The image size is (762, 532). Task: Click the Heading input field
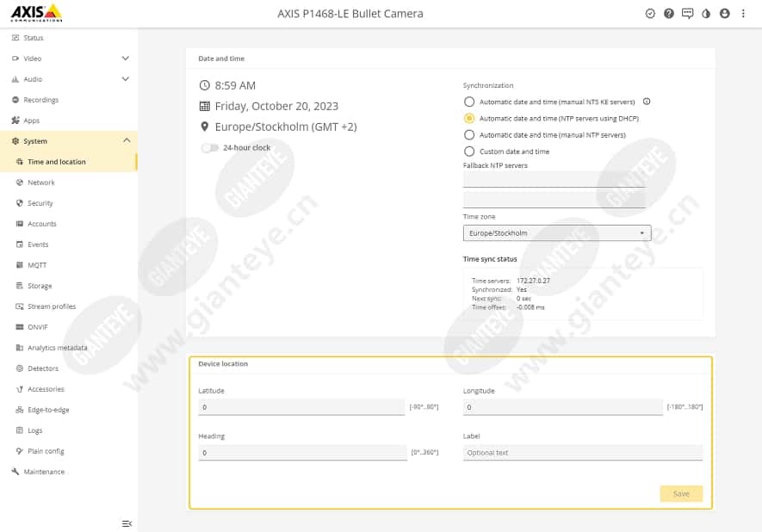(x=302, y=452)
